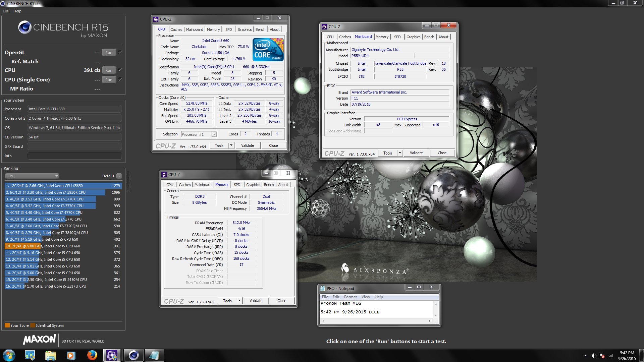Click Close in CPU-Z Mainboard window

[x=442, y=153]
